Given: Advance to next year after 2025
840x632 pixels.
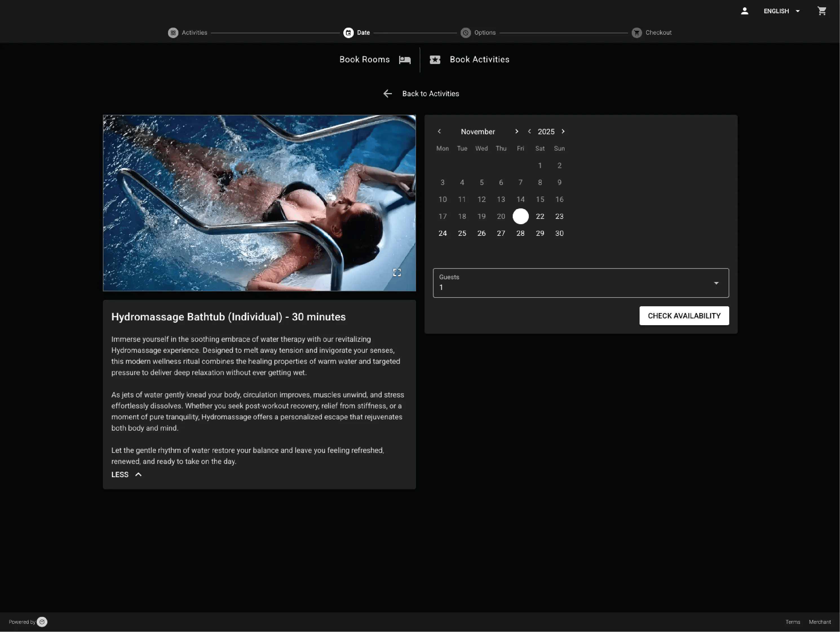Looking at the screenshot, I should point(563,131).
